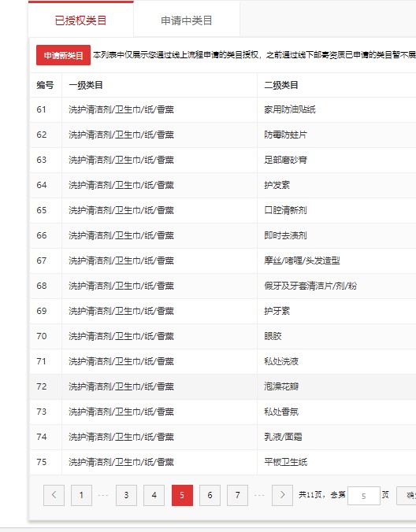Select current page 5 button
The height and width of the screenshot is (532, 416).
182,495
